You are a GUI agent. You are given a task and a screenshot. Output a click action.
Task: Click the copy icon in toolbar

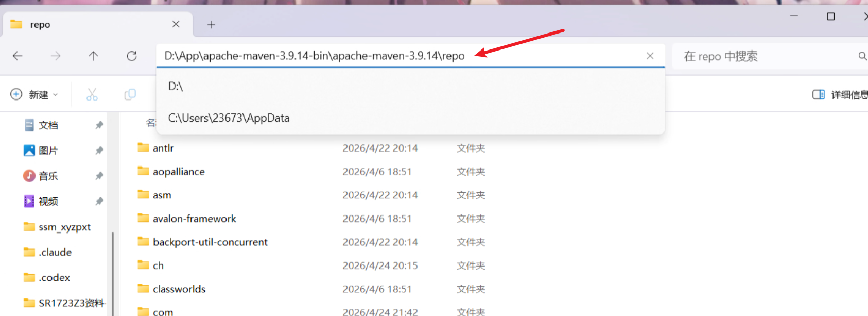pos(130,94)
